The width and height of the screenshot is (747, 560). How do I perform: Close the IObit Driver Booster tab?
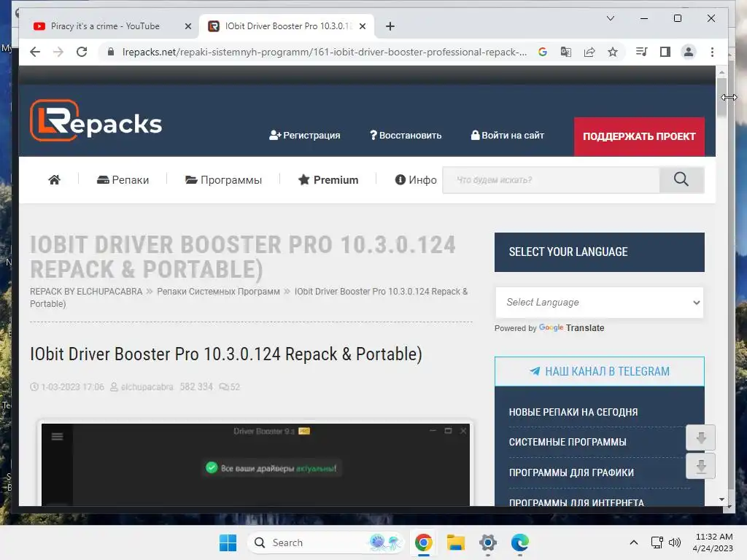[x=363, y=26]
